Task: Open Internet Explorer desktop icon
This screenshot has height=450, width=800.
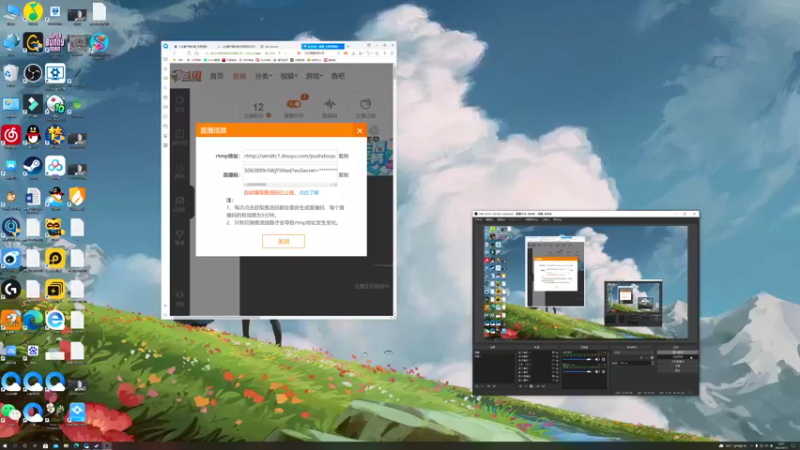Action: click(x=55, y=320)
